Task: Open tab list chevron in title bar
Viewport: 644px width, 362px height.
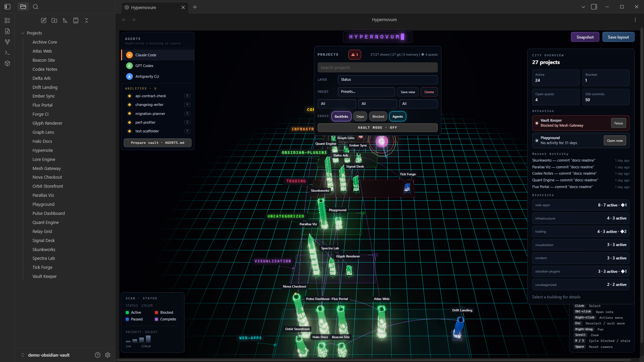Action: [583, 7]
